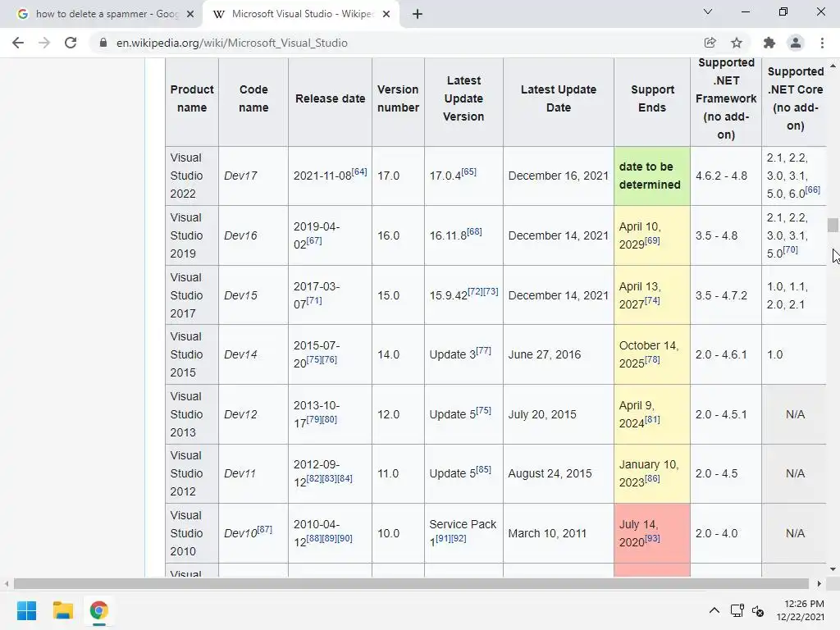Reload the Wikipedia page
This screenshot has width=840, height=630.
click(x=71, y=43)
